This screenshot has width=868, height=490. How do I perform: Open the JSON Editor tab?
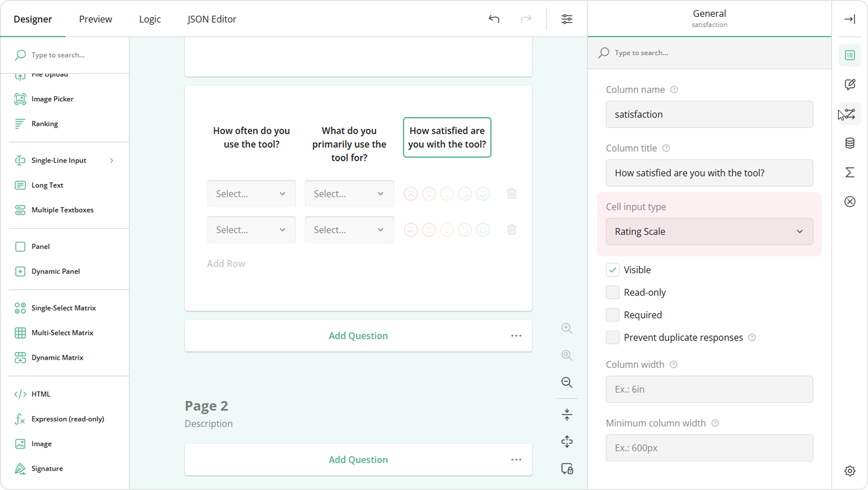[211, 19]
